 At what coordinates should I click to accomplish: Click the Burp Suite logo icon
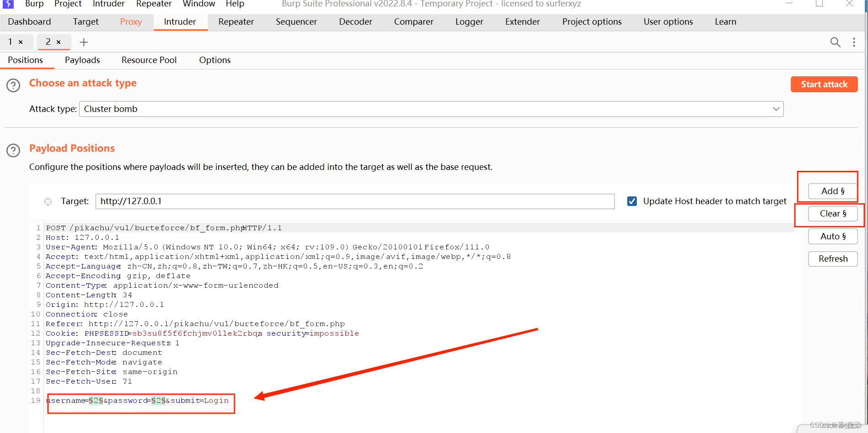click(x=8, y=4)
